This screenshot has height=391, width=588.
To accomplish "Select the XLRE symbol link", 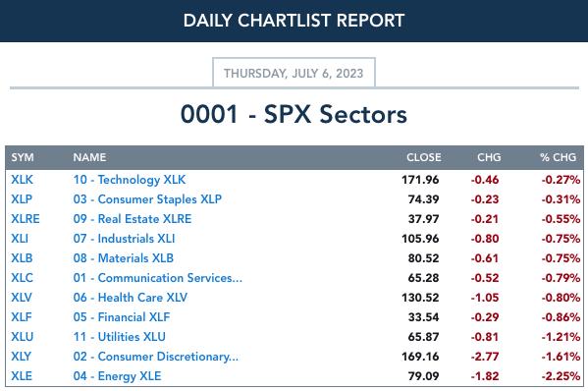I will 26,219.
